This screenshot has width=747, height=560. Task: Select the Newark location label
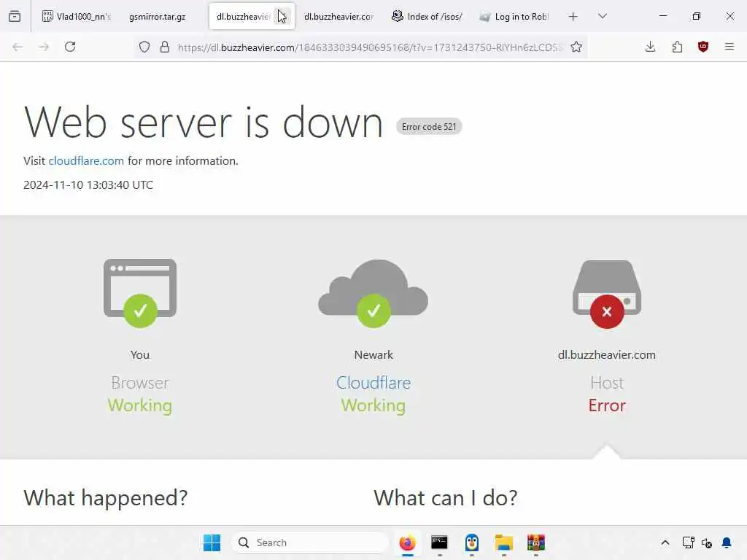point(373,355)
